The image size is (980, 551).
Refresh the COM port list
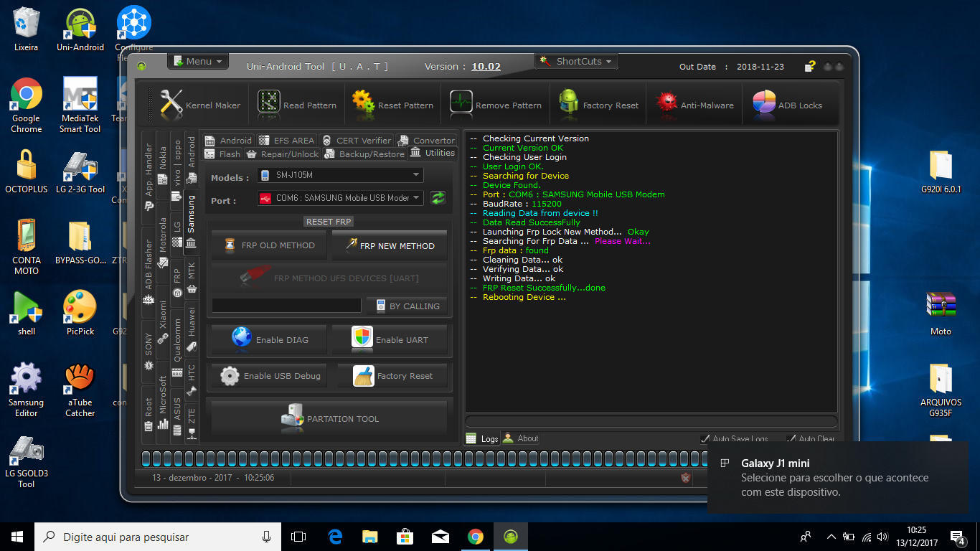click(438, 198)
